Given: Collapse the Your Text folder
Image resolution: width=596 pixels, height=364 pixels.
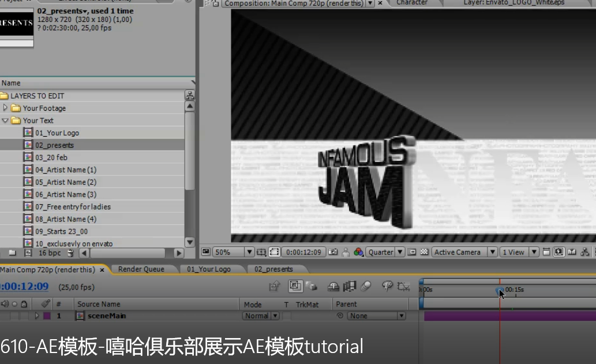Looking at the screenshot, I should 5,121.
